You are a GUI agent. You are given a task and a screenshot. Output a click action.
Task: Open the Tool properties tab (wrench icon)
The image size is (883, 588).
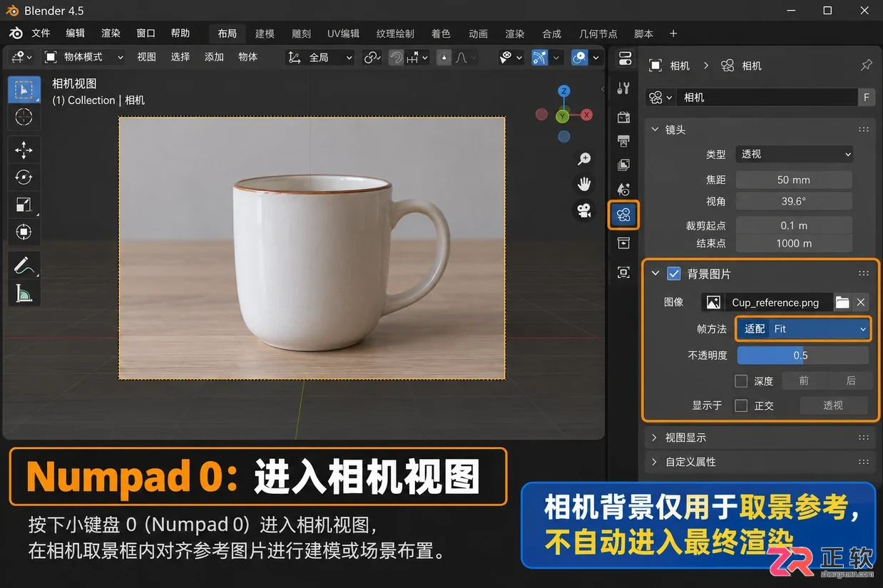point(623,88)
